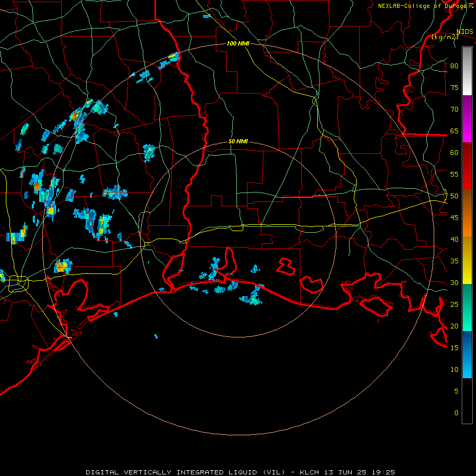Viewport: 476px width, 476px height.
Task: Click the 13 JUN 25 date text
Action: 345,472
